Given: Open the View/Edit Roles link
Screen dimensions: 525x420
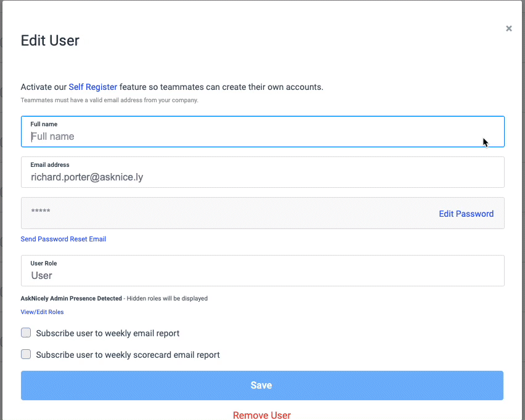Looking at the screenshot, I should 42,312.
